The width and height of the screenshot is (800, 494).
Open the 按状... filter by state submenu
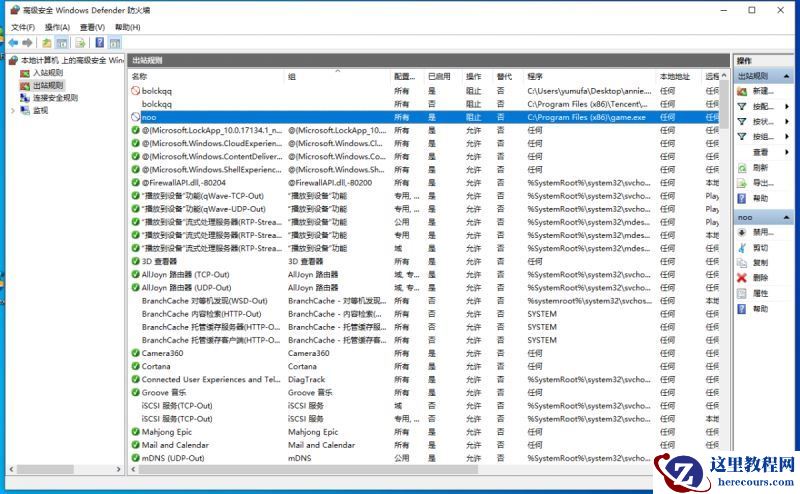pos(763,121)
